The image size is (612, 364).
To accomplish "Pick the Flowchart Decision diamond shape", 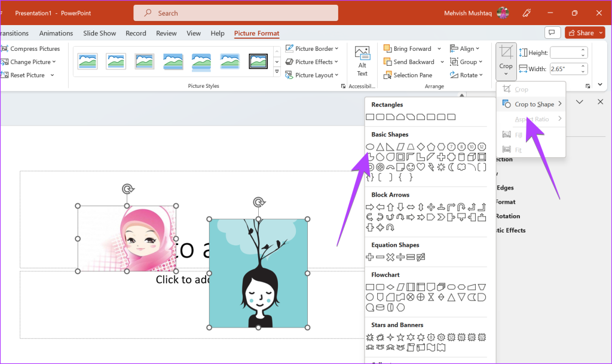I will click(390, 287).
